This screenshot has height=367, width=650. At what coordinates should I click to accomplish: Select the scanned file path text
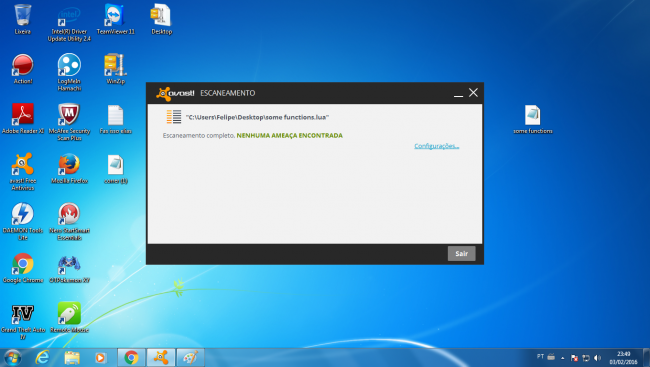point(257,117)
